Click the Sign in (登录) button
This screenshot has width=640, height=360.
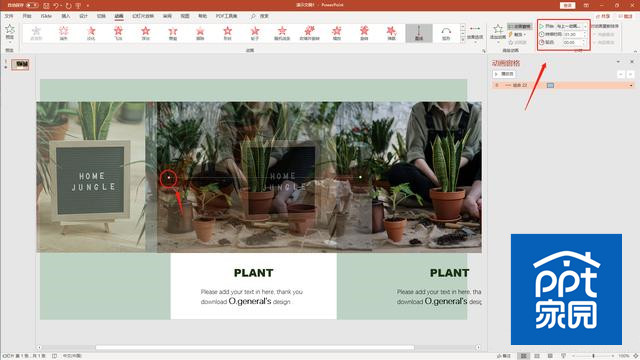[x=567, y=5]
